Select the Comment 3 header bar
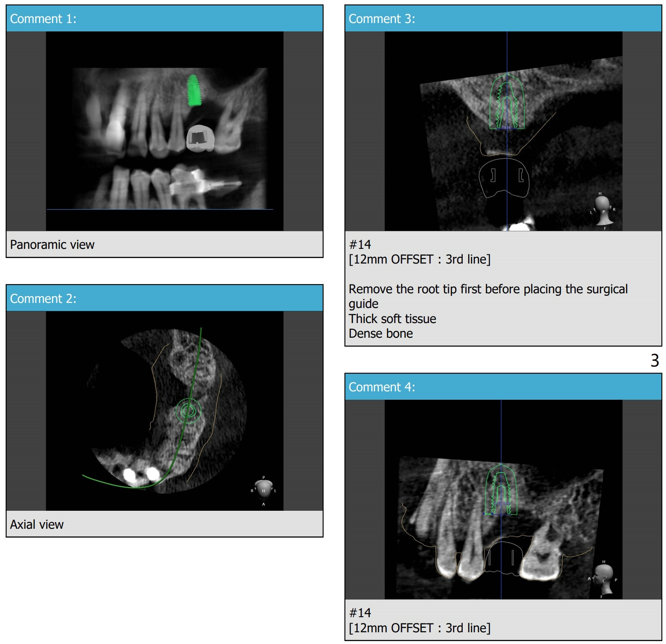The image size is (666, 644). [503, 19]
